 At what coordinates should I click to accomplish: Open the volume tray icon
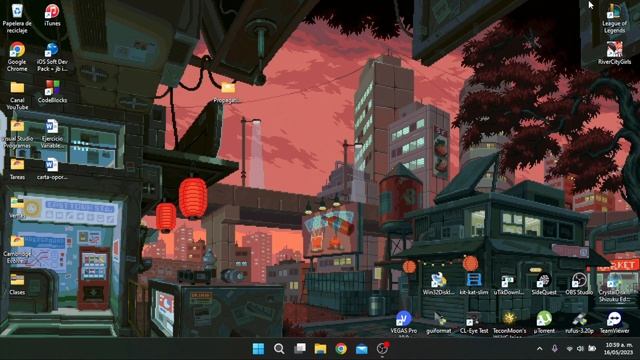pyautogui.click(x=580, y=349)
